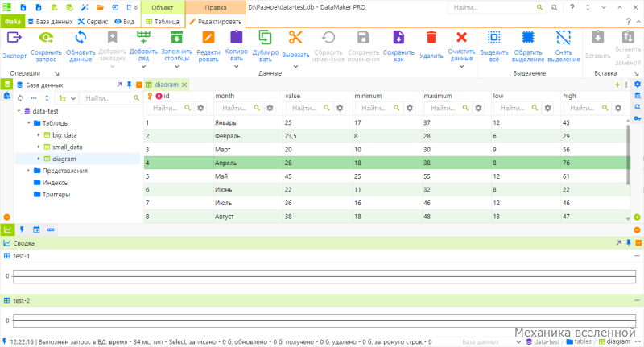644x347 pixels.
Task: Open База данных dropdown in status bar
Action: [x=518, y=341]
